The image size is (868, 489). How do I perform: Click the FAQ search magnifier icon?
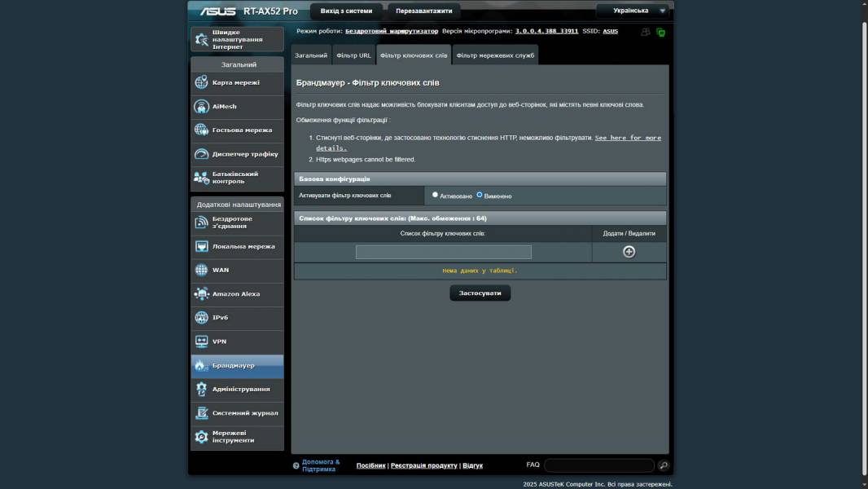(664, 465)
